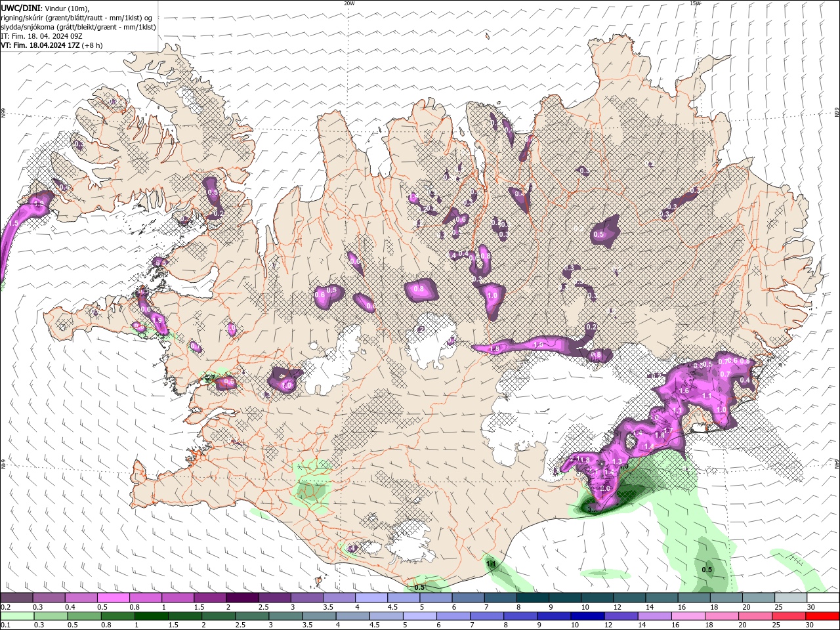Click the 0.4 swatch in purple snow legend
Viewport: 840px width, 630px height.
(81, 598)
